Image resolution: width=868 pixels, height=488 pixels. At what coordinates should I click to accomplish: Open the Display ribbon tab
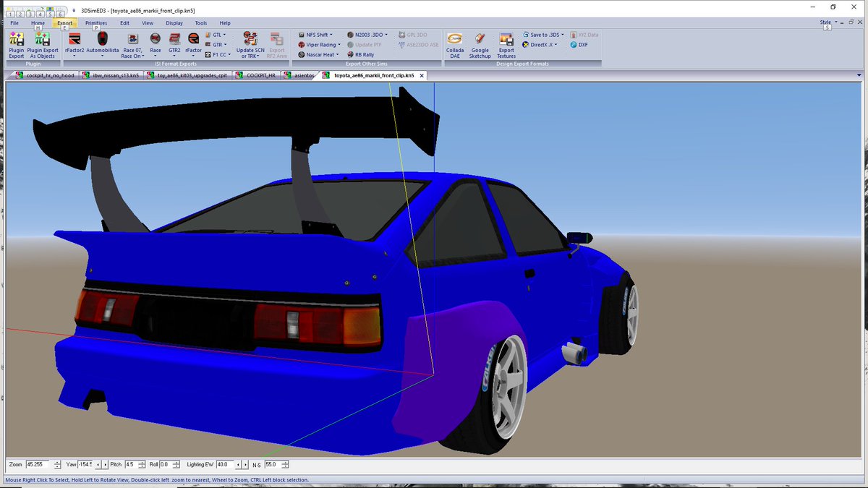(174, 22)
